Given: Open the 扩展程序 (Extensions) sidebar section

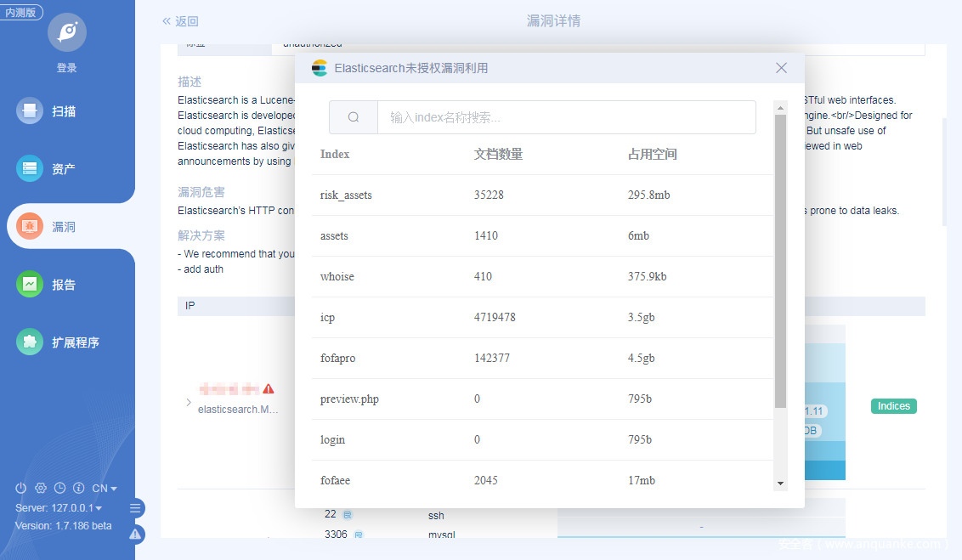Looking at the screenshot, I should click(59, 342).
